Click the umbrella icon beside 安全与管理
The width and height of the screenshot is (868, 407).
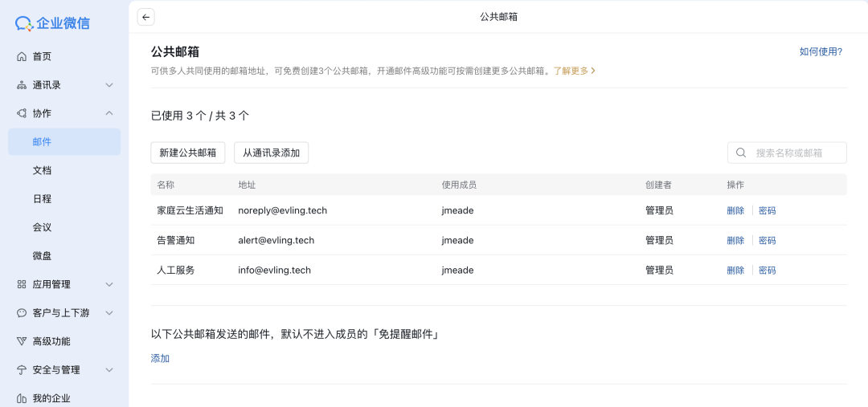[22, 370]
